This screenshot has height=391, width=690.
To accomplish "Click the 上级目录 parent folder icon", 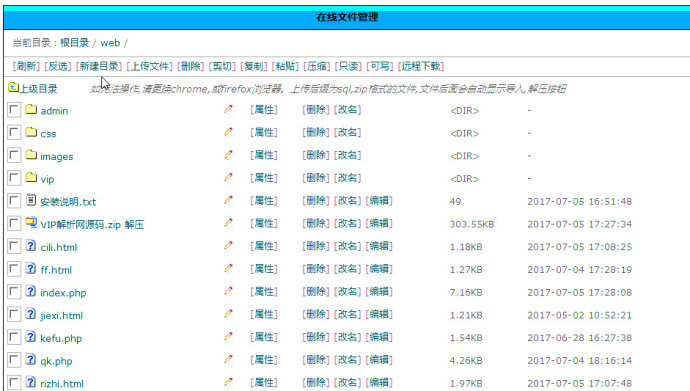I will (x=13, y=88).
